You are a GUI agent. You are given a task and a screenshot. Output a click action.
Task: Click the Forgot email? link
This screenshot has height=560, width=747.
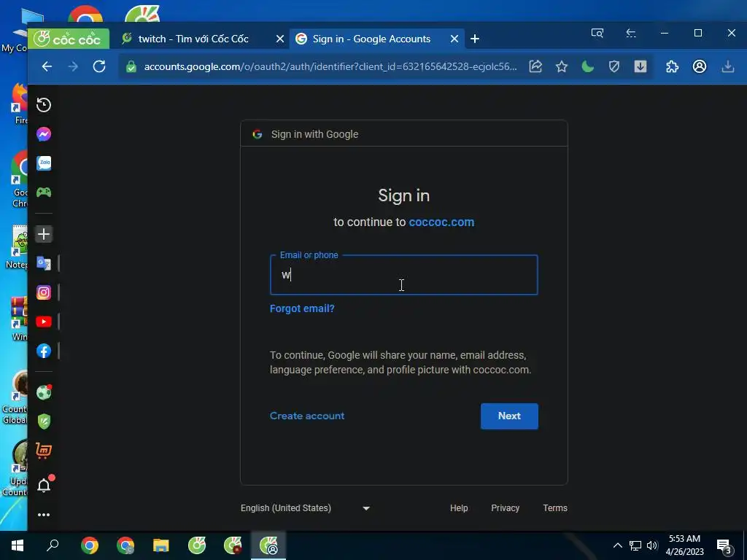pos(302,308)
